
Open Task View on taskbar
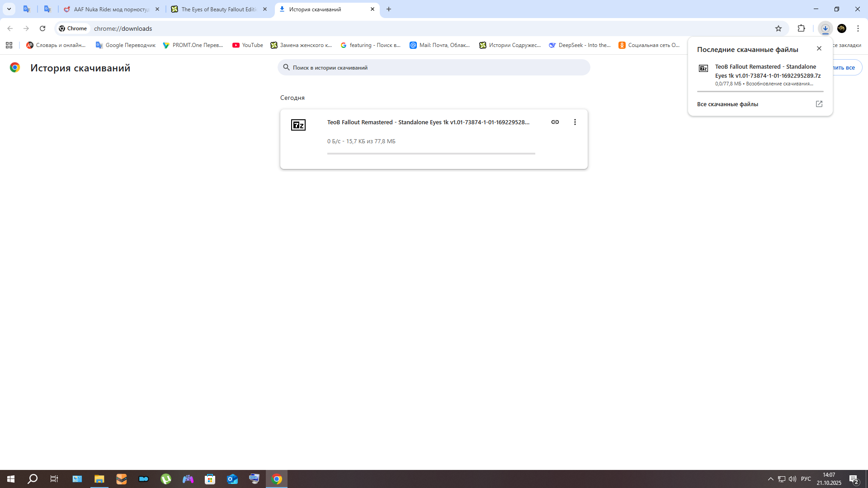54,479
